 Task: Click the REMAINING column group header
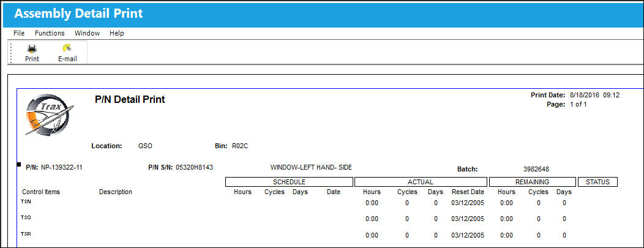click(533, 182)
